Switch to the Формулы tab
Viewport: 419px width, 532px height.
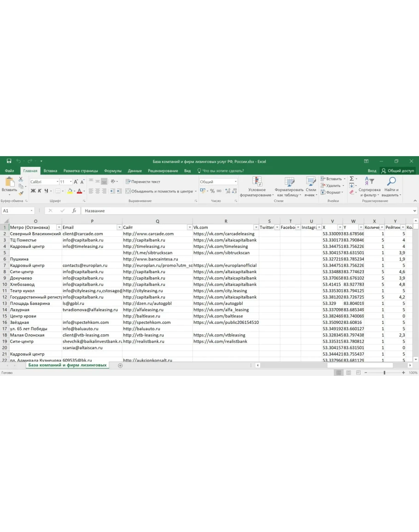point(113,171)
